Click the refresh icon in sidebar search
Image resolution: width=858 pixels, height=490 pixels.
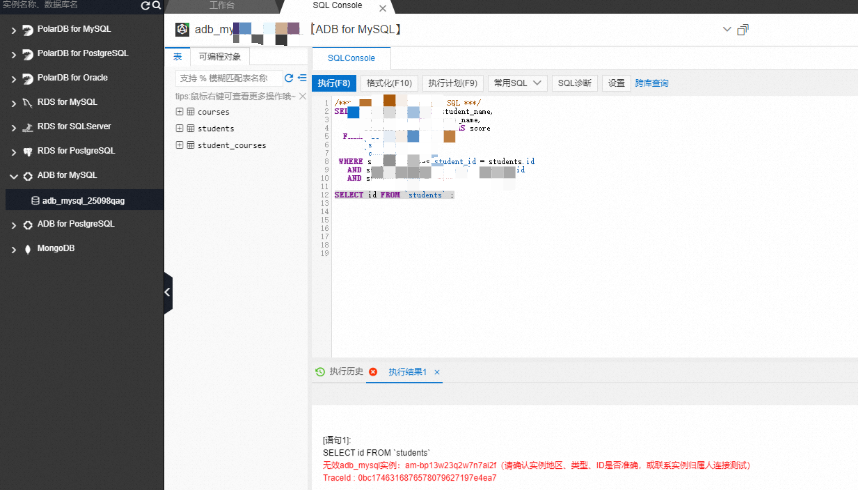point(145,5)
